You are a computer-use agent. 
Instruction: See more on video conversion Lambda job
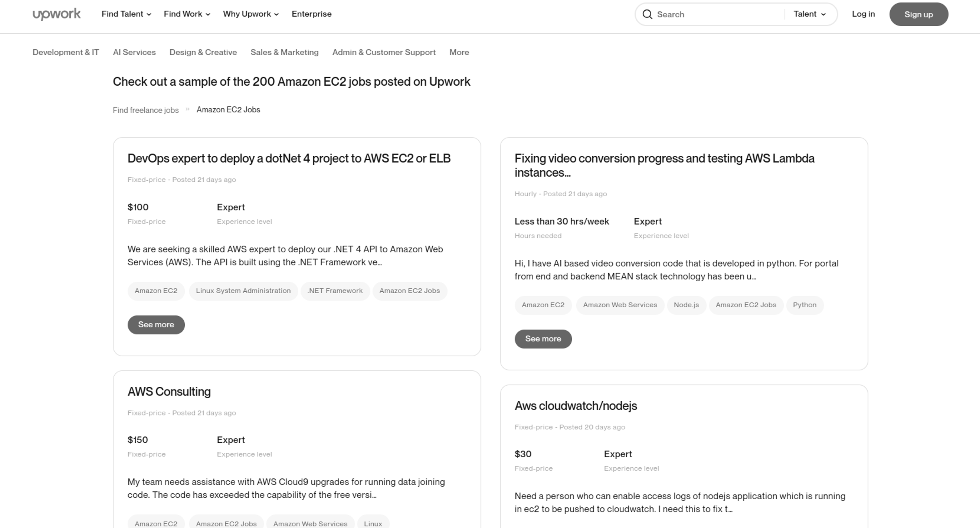click(543, 339)
